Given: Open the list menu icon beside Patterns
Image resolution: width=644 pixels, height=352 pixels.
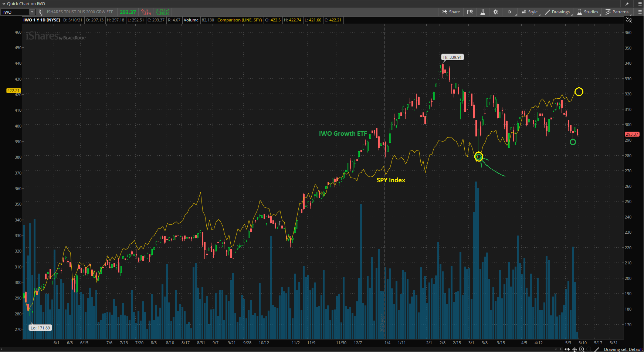Looking at the screenshot, I should tap(640, 12).
